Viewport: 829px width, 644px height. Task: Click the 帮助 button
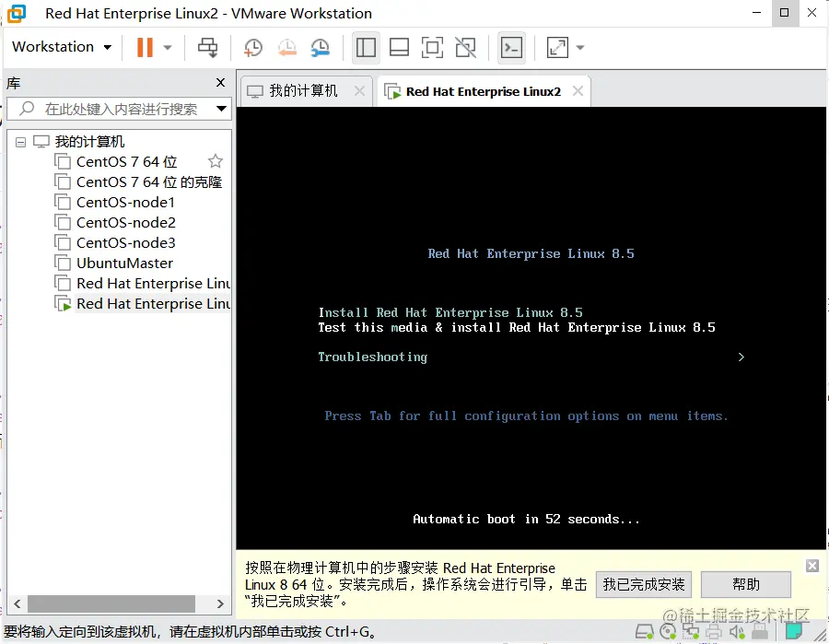[746, 584]
